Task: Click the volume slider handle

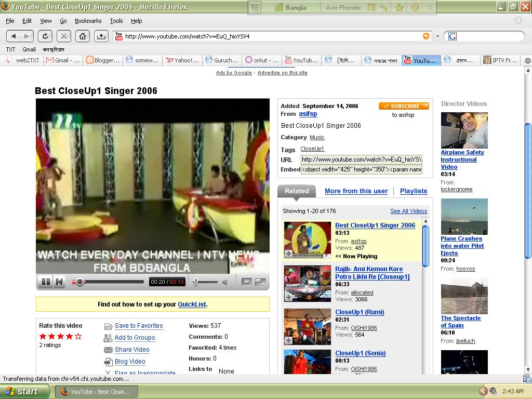Action: tap(195, 282)
